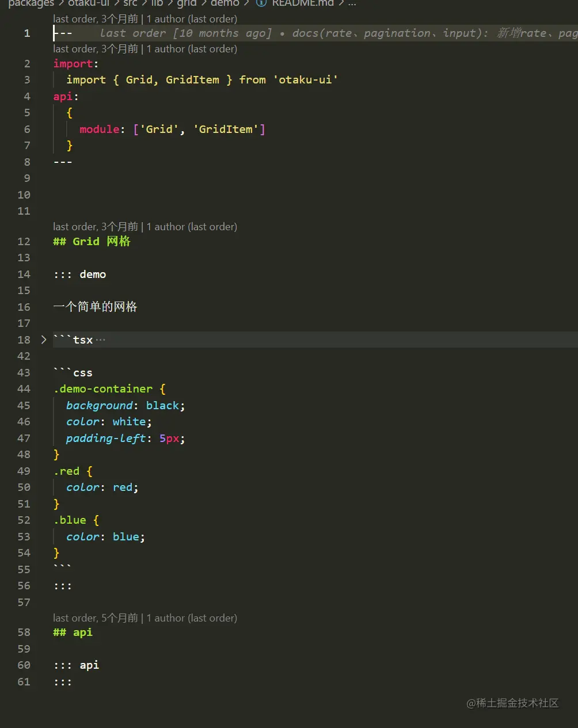Click 'color: blue;' declaration
Image resolution: width=578 pixels, height=728 pixels.
click(106, 537)
